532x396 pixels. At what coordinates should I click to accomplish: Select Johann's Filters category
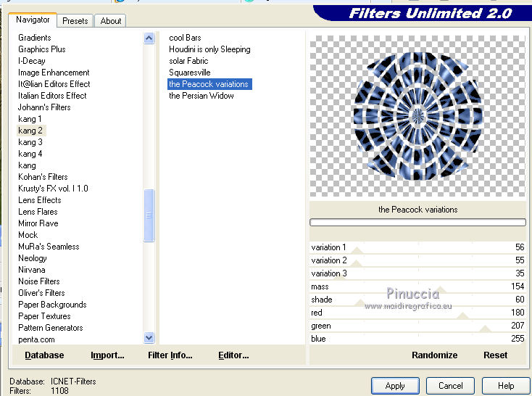(44, 107)
